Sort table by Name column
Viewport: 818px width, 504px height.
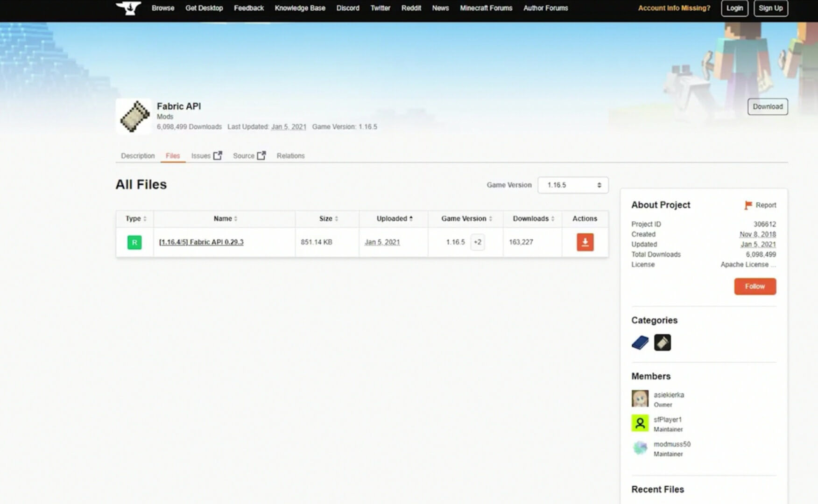pos(225,218)
